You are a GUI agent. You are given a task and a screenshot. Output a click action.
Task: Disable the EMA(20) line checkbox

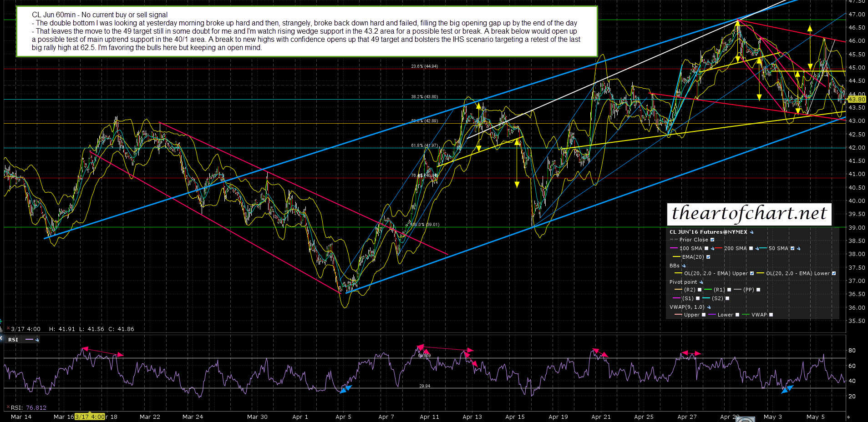pos(708,257)
